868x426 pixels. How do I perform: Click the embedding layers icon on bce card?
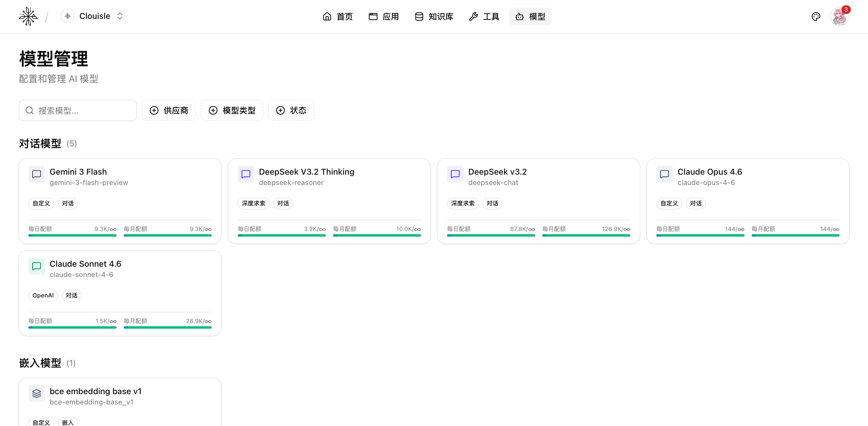tap(36, 393)
